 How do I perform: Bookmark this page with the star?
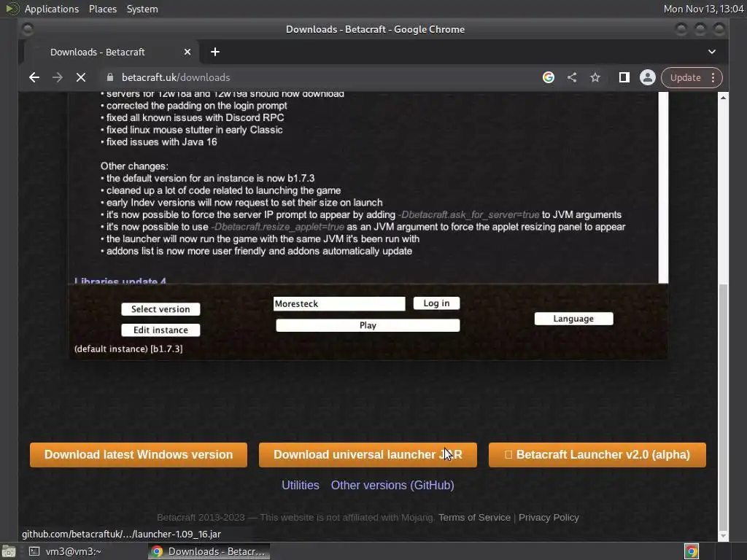(595, 77)
